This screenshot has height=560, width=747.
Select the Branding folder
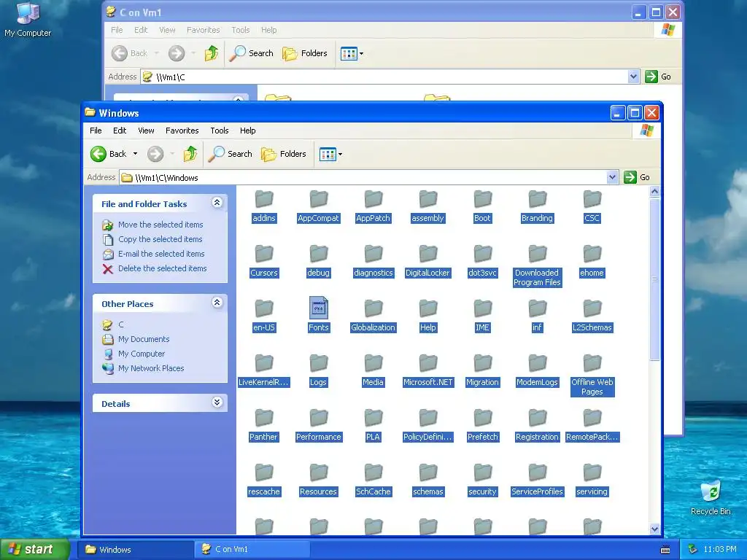coord(537,208)
